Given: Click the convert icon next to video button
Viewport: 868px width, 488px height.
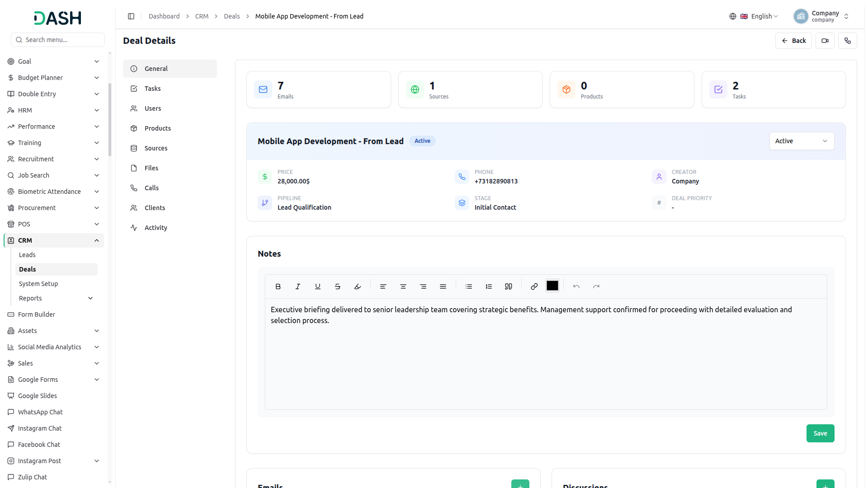Looking at the screenshot, I should pos(848,41).
